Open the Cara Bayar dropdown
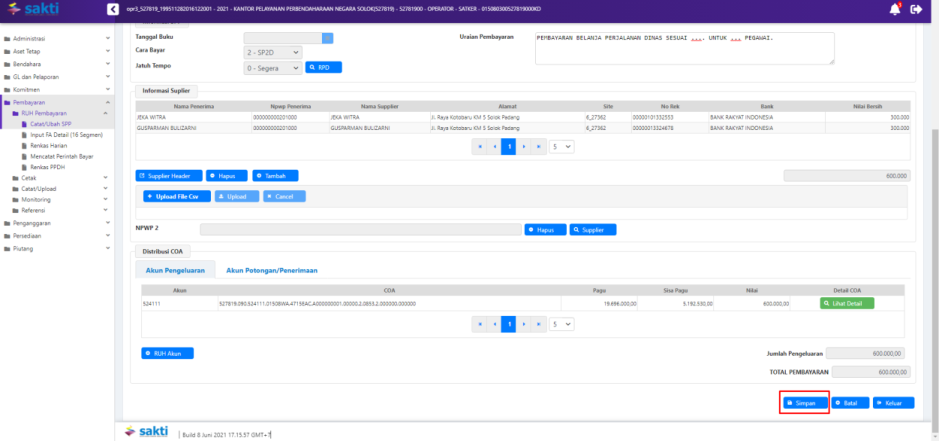This screenshot has height=441, width=939. [x=273, y=52]
